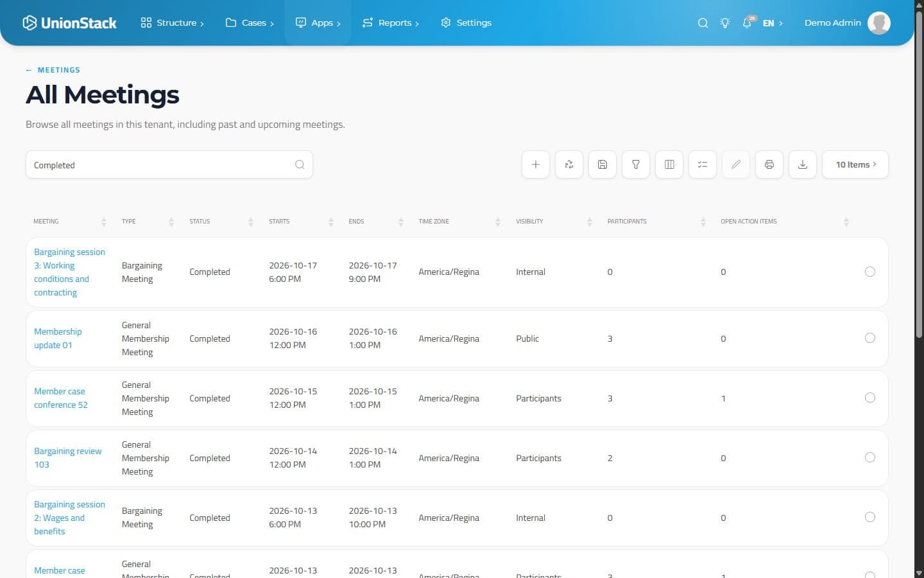Click the refresh recycle-arrows icon
Image resolution: width=924 pixels, height=578 pixels.
569,164
